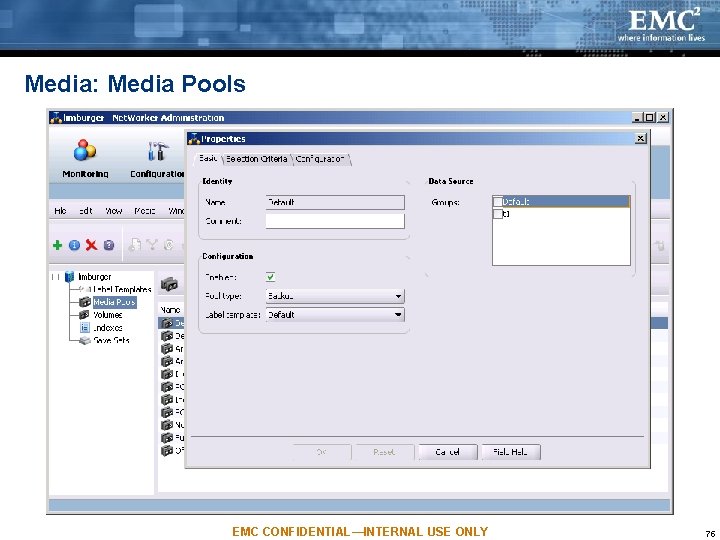The height and width of the screenshot is (540, 720).
Task: Click the Name input field
Action: pos(335,202)
